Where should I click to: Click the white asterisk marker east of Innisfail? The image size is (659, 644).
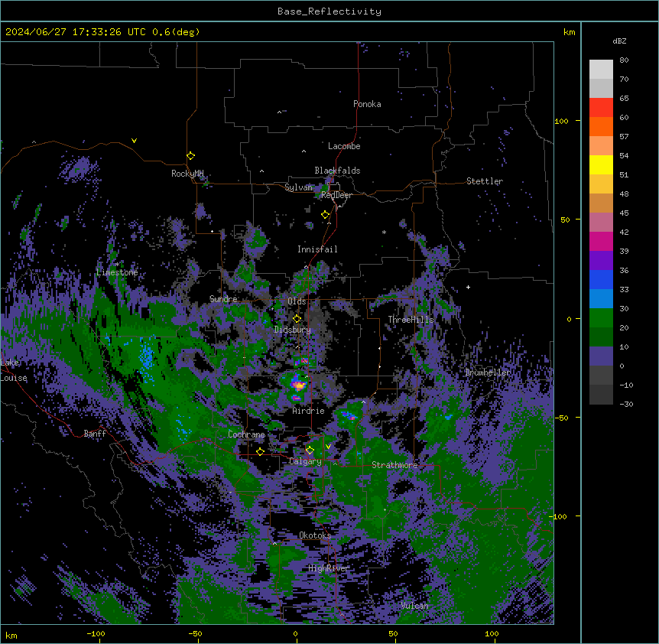384,232
